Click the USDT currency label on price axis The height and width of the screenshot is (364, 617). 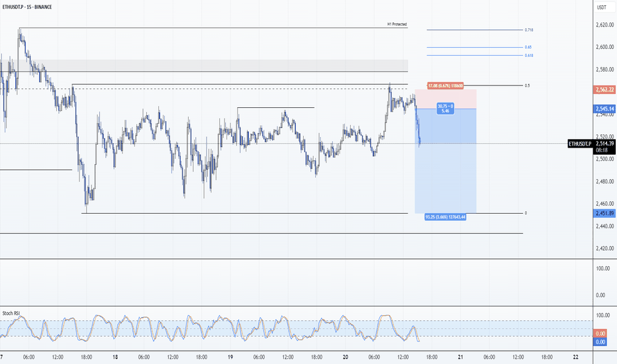tap(601, 8)
